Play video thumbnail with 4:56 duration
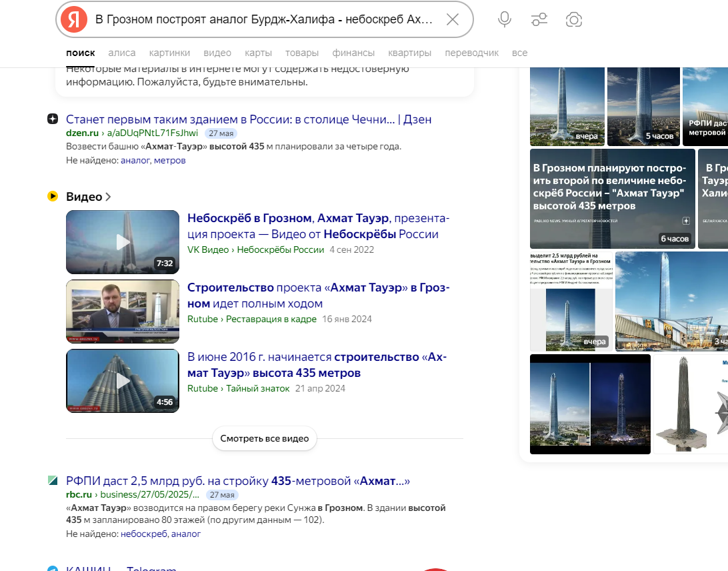728x571 pixels. pos(123,380)
